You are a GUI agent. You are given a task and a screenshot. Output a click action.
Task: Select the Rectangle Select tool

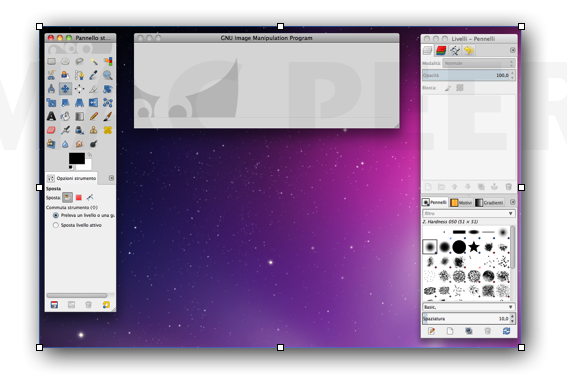click(52, 61)
